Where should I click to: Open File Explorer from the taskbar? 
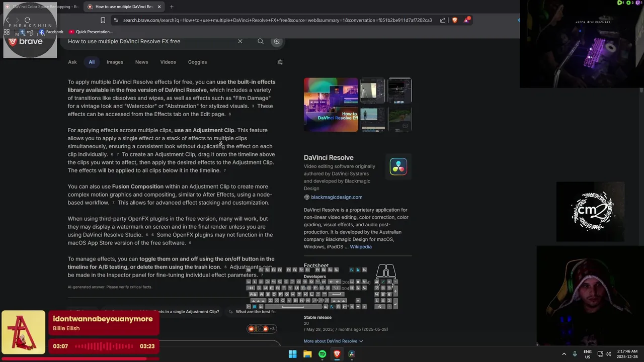pyautogui.click(x=307, y=354)
